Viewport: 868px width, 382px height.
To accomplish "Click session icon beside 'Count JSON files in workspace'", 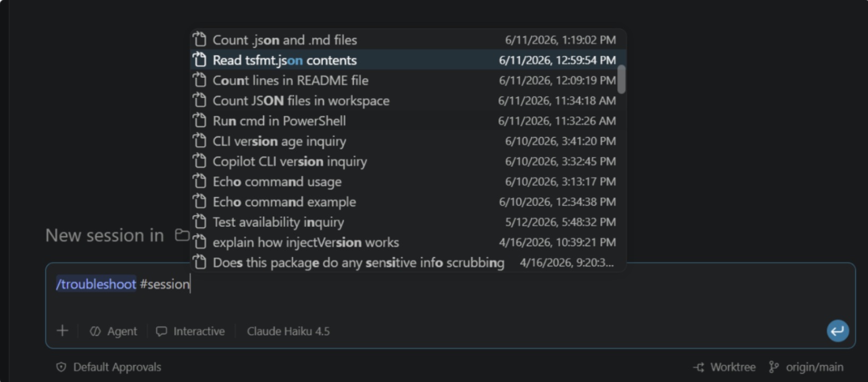I will coord(199,100).
